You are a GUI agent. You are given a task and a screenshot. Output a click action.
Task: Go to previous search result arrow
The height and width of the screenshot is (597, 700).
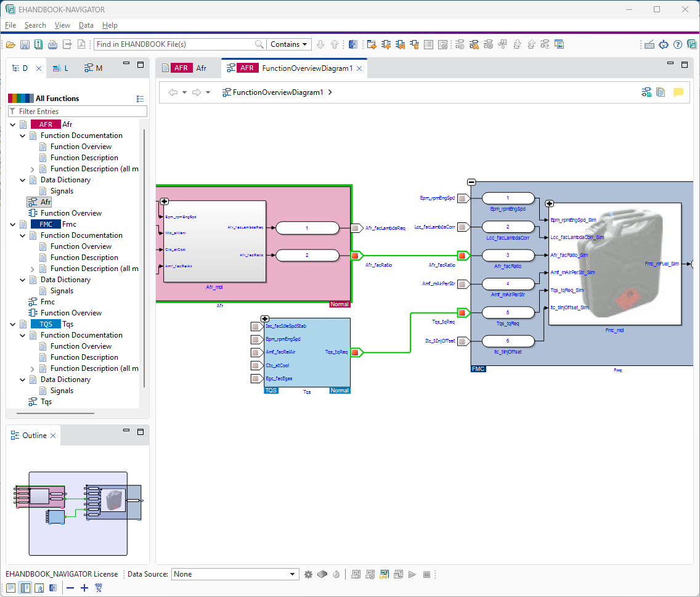tap(335, 44)
